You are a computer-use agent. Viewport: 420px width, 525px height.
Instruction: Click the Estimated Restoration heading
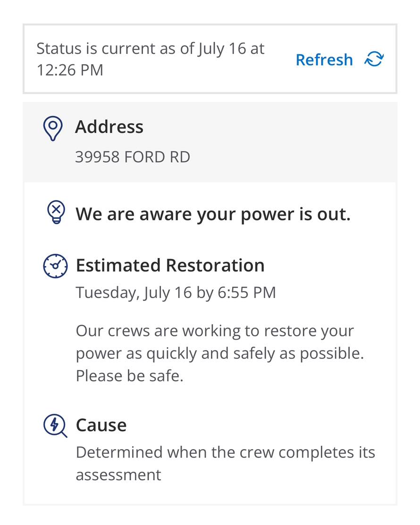pos(170,265)
